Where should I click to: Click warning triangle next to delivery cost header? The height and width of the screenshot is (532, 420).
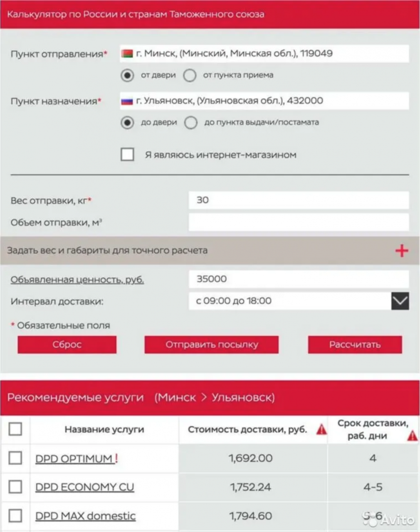pyautogui.click(x=321, y=429)
